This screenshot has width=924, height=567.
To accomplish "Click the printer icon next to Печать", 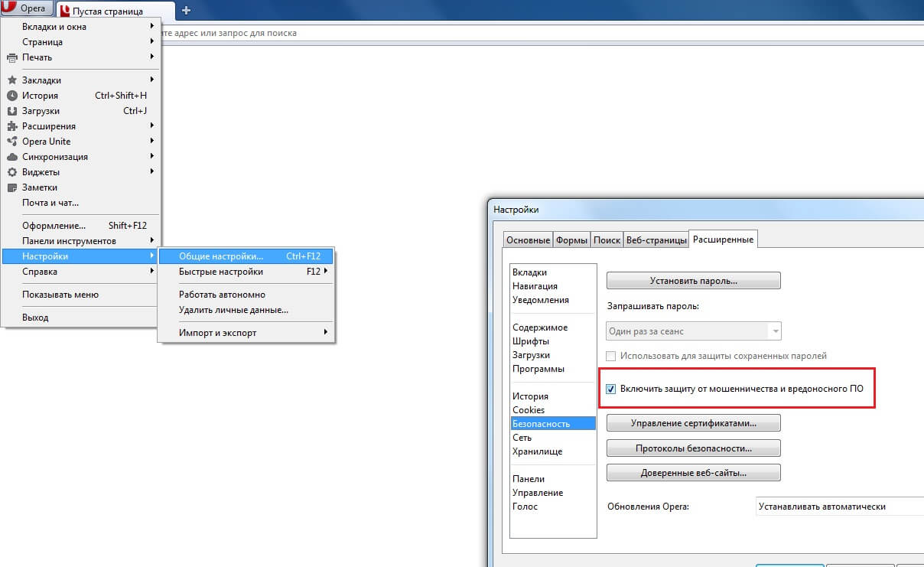I will coord(11,57).
